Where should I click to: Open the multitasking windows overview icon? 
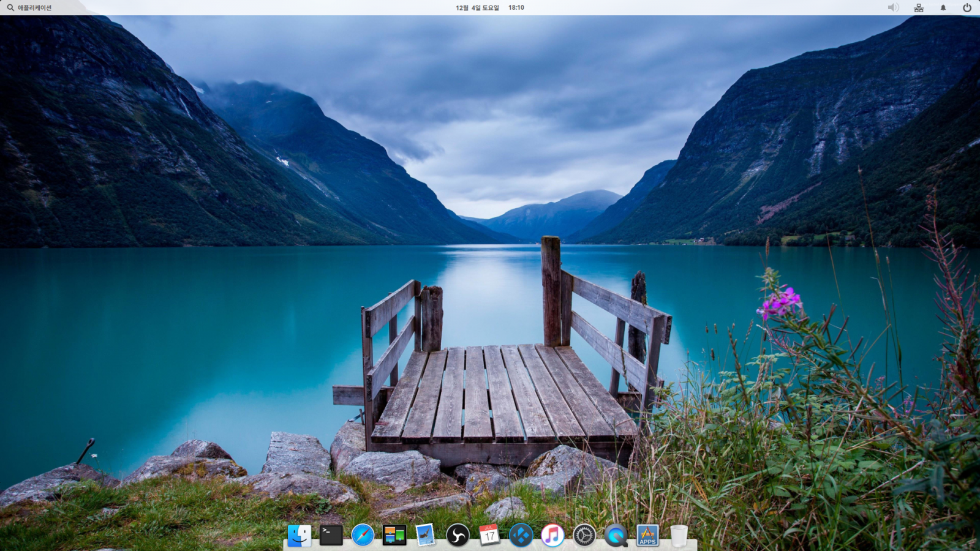click(394, 536)
